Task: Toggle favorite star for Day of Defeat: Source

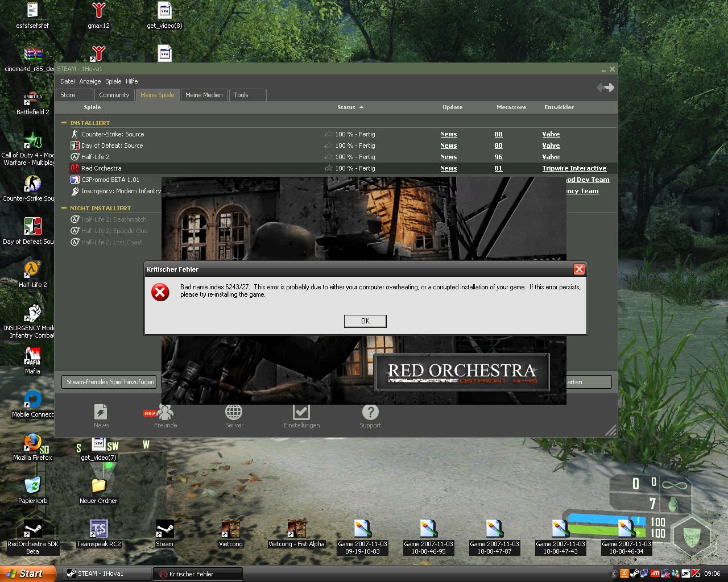Action: 328,145
